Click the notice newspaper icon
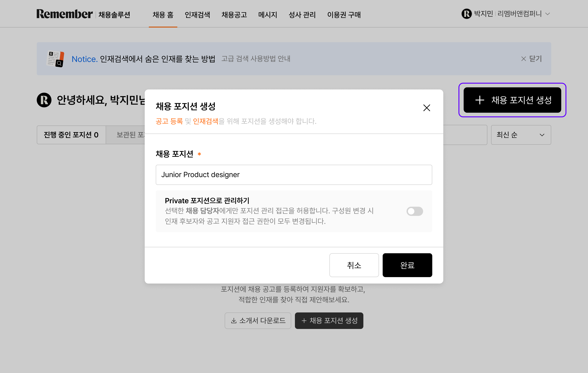 [x=55, y=59]
